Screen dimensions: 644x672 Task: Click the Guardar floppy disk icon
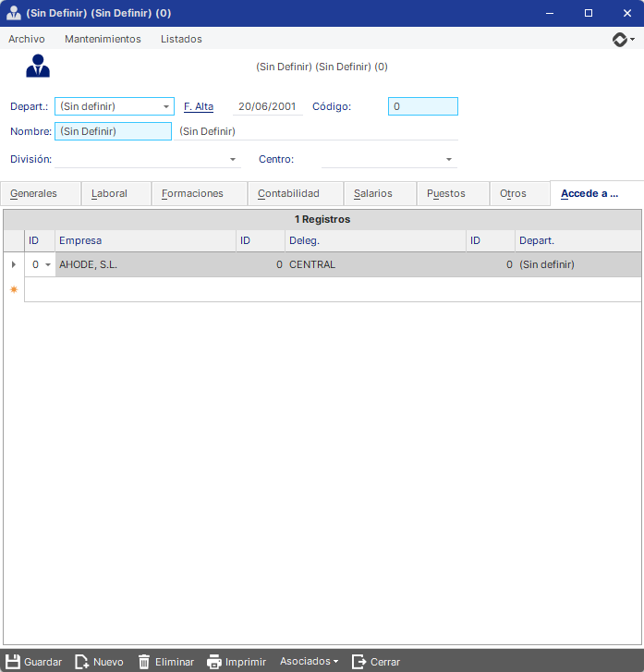click(13, 662)
